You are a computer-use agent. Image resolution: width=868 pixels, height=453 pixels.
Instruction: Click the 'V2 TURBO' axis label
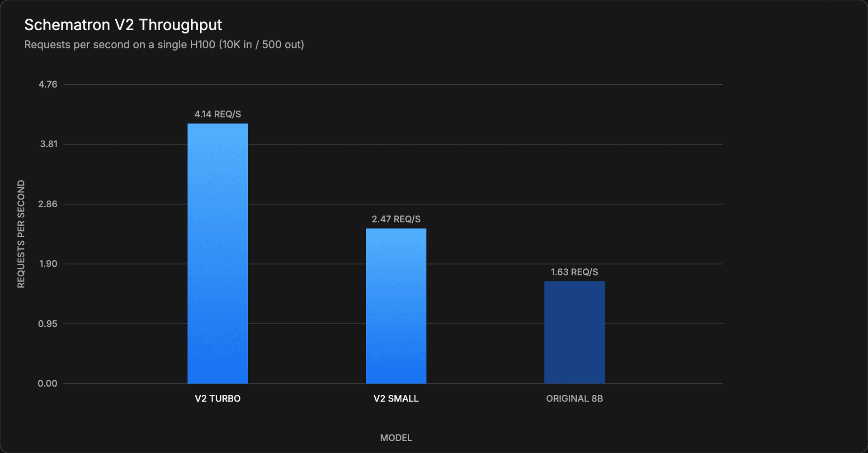tap(217, 398)
